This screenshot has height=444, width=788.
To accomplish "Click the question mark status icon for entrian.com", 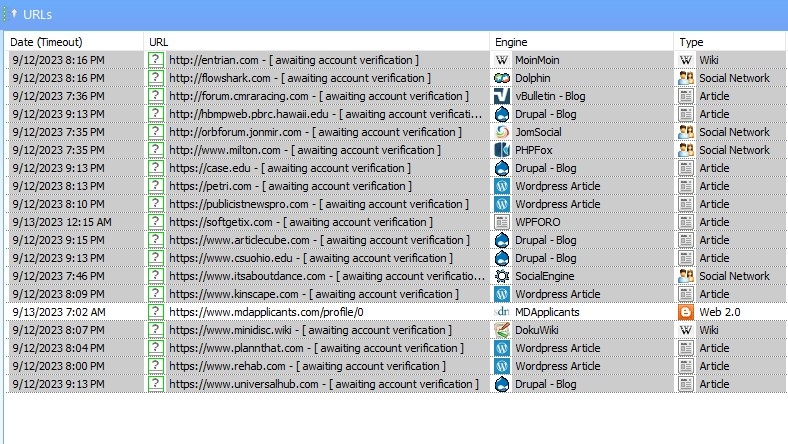I will pos(156,60).
